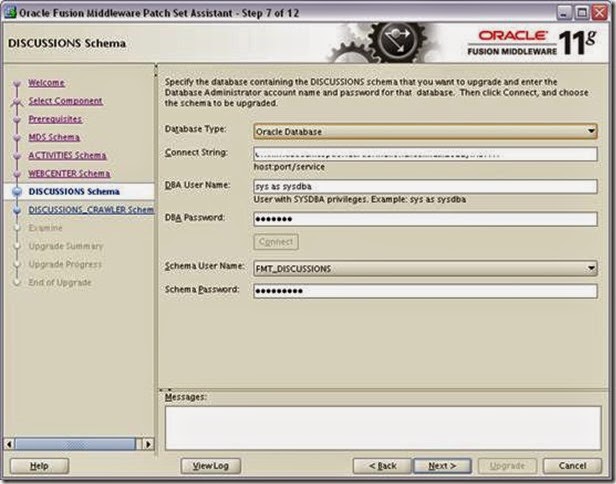This screenshot has height=484, width=616.
Task: Go to the Prerequisites step
Action: (55, 119)
